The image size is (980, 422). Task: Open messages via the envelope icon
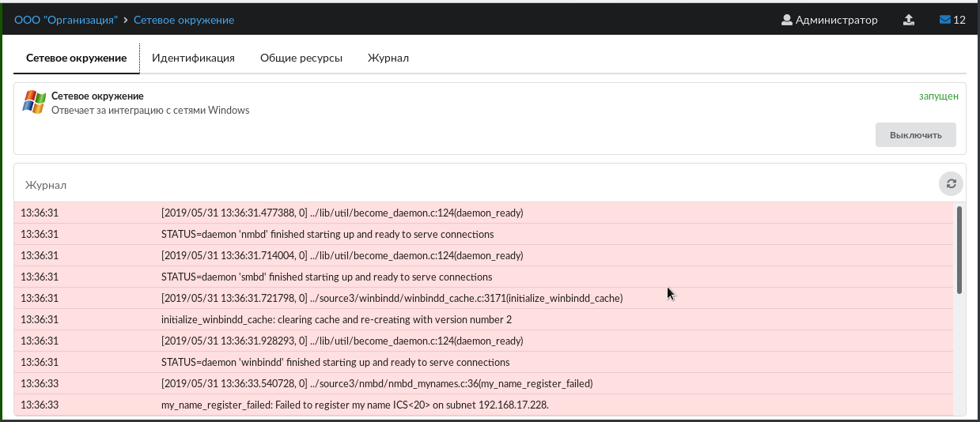[x=952, y=20]
